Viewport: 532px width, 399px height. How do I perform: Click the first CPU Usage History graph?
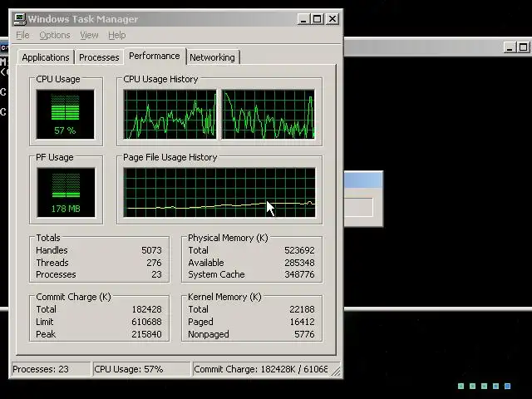(x=170, y=115)
